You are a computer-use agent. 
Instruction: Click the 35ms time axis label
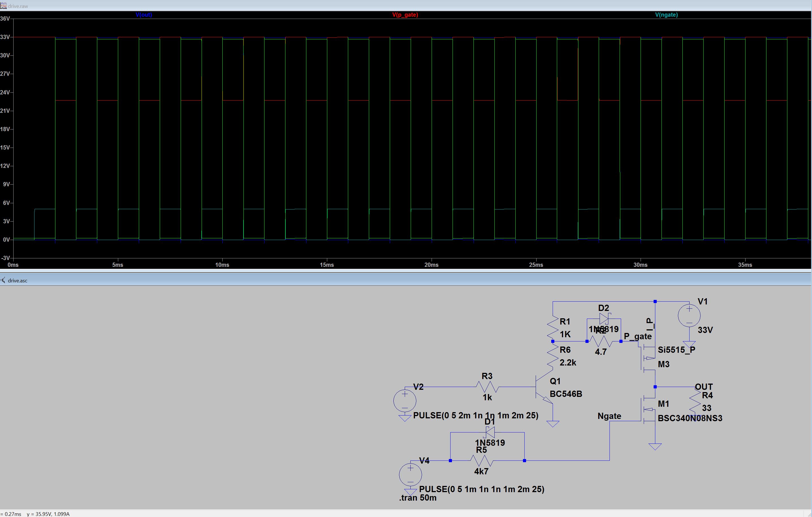pos(745,265)
